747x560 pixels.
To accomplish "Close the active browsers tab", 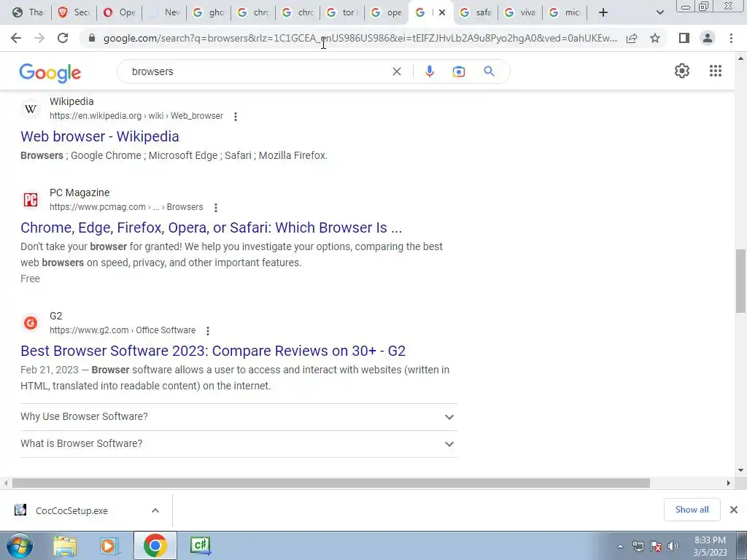I will (442, 12).
